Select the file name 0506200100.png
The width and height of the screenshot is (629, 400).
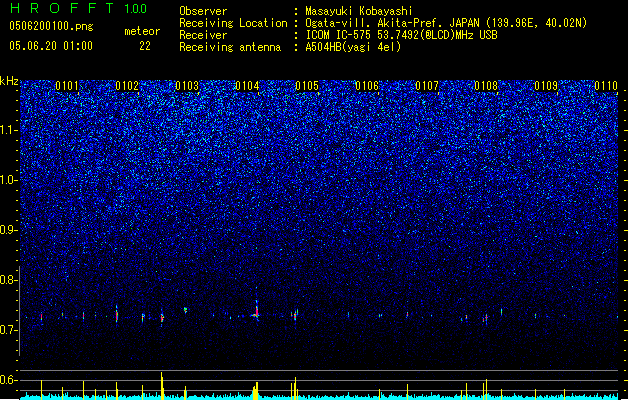(x=51, y=26)
